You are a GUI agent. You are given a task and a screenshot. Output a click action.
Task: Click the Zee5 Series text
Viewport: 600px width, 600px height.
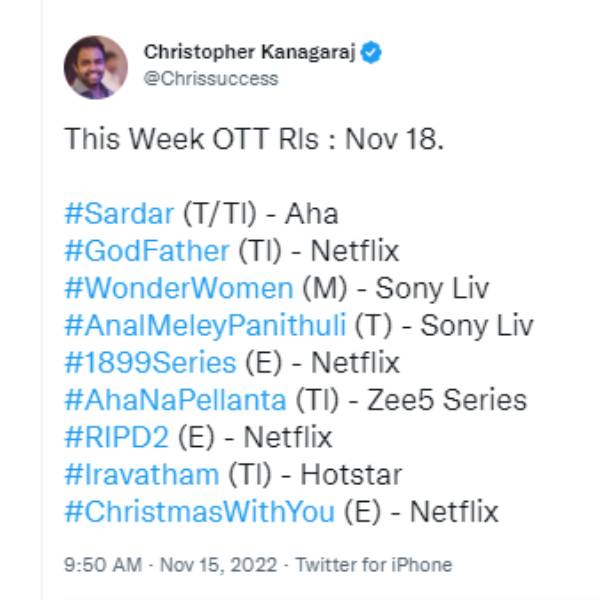point(458,400)
